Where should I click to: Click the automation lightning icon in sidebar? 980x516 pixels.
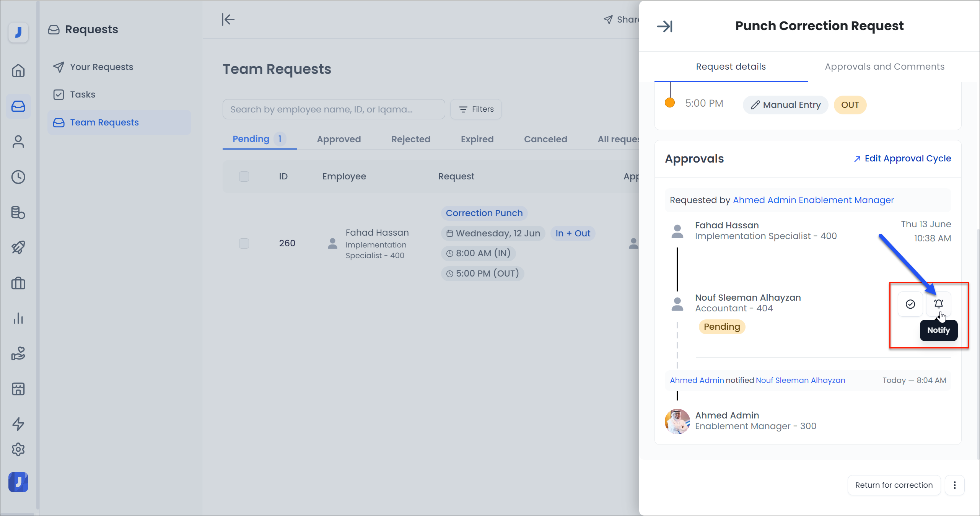18,424
